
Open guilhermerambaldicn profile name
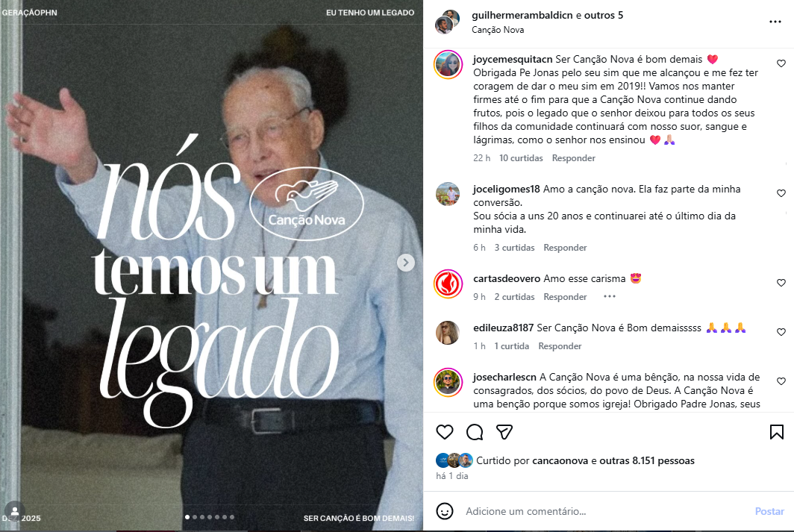coord(522,15)
